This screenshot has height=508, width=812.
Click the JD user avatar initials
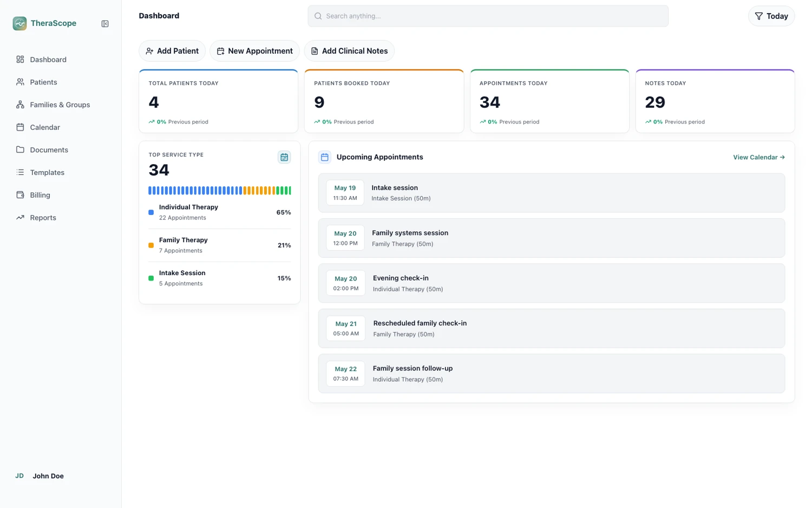click(x=19, y=476)
